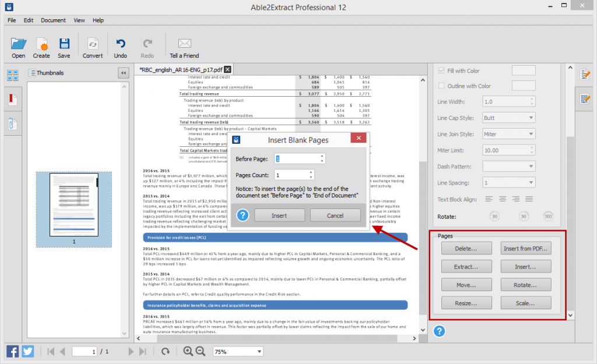The image size is (597, 364).
Task: Click the rotate view icon in the status bar
Action: pyautogui.click(x=166, y=351)
